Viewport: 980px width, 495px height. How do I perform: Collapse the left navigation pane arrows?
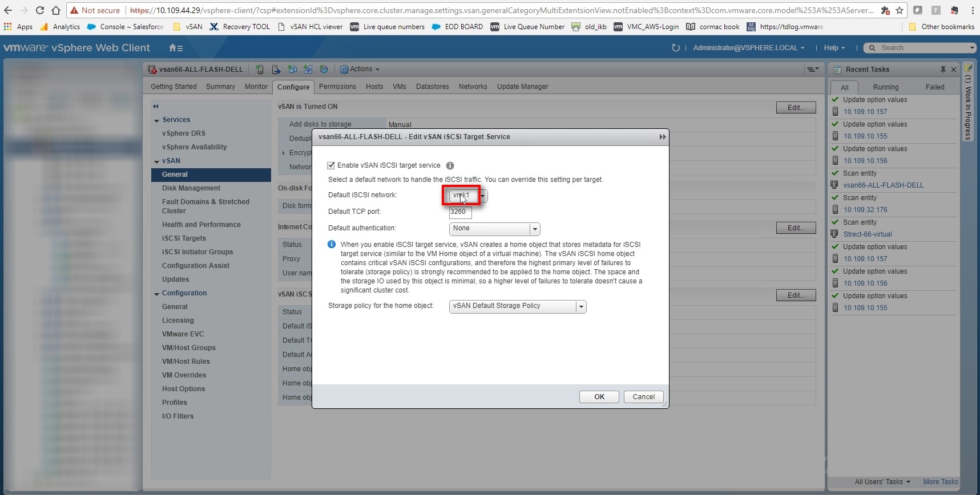[x=156, y=107]
